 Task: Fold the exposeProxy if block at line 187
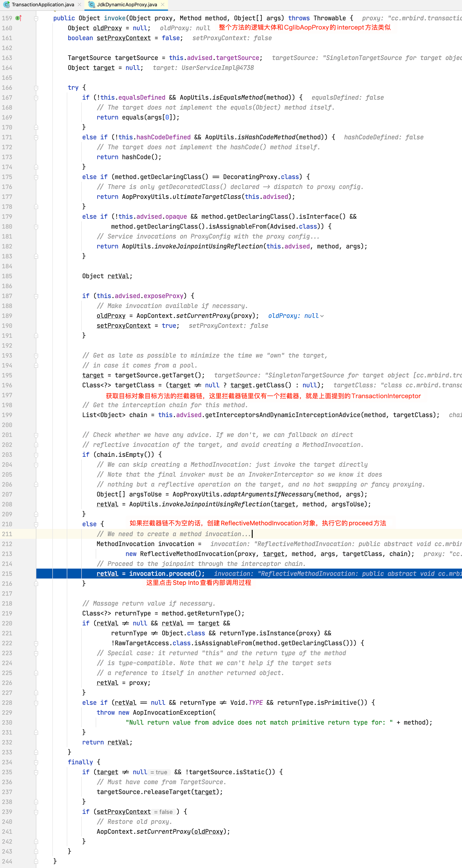(36, 296)
